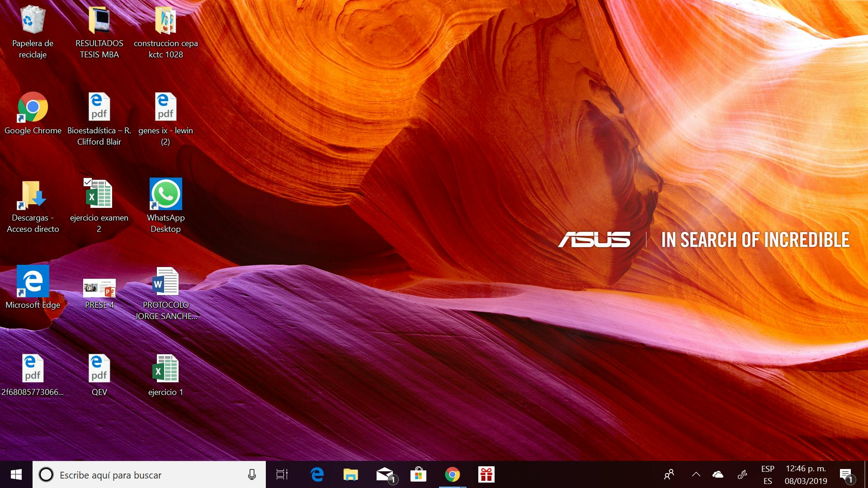
Task: Toggle the checkbox on ejercicio examen 2
Action: (88, 182)
